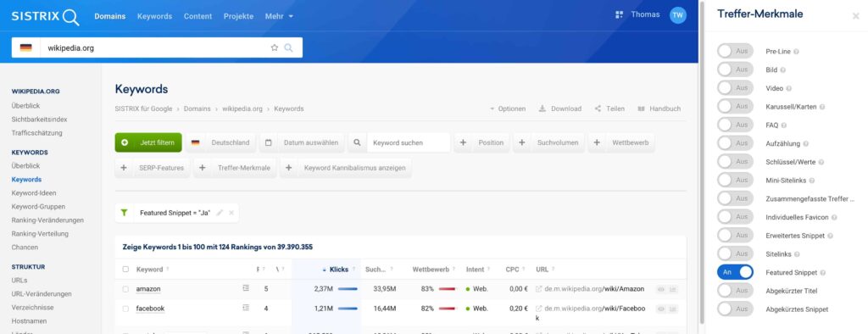Image resolution: width=868 pixels, height=334 pixels.
Task: Open Ranking-Veränderungen in the sidebar
Action: click(x=47, y=220)
